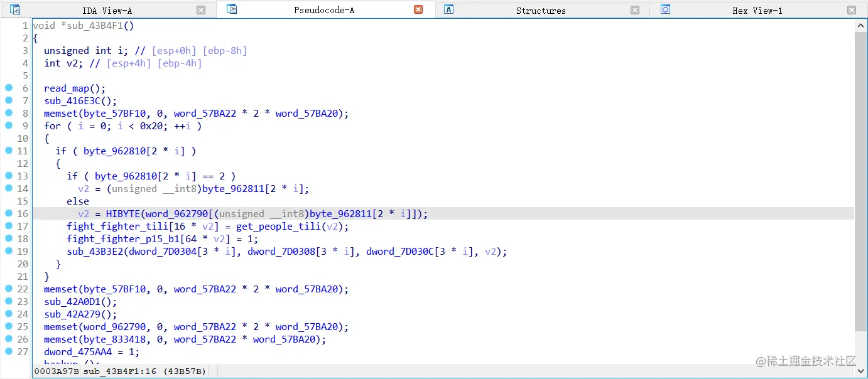Click the Pseudocode-A tab icon
Image resolution: width=868 pixels, height=379 pixels.
click(232, 9)
